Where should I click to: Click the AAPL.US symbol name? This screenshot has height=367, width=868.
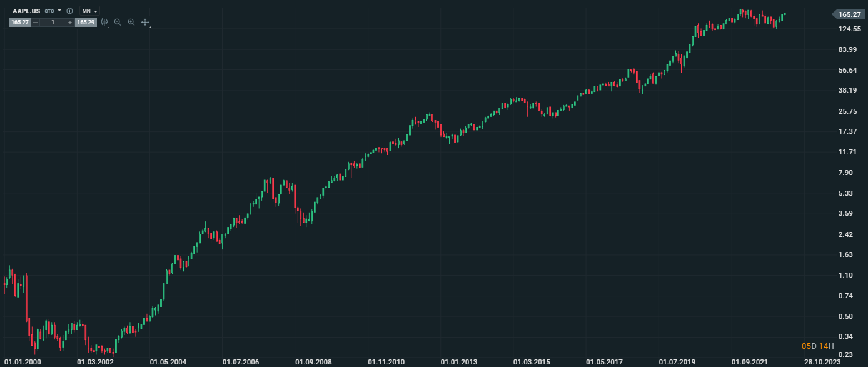[26, 11]
